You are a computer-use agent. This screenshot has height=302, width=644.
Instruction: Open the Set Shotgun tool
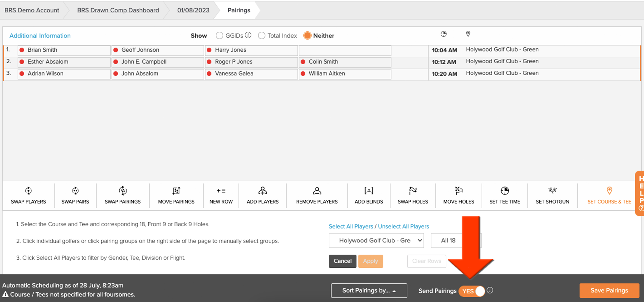coord(552,195)
